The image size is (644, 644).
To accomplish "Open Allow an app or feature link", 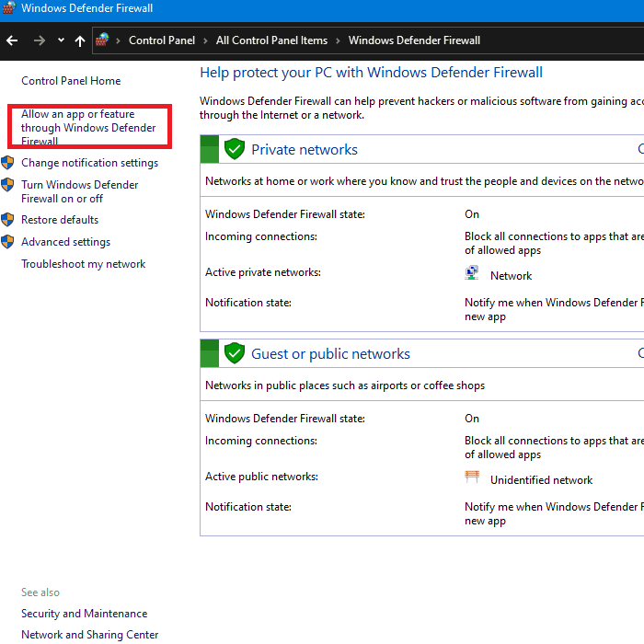I will click(88, 127).
